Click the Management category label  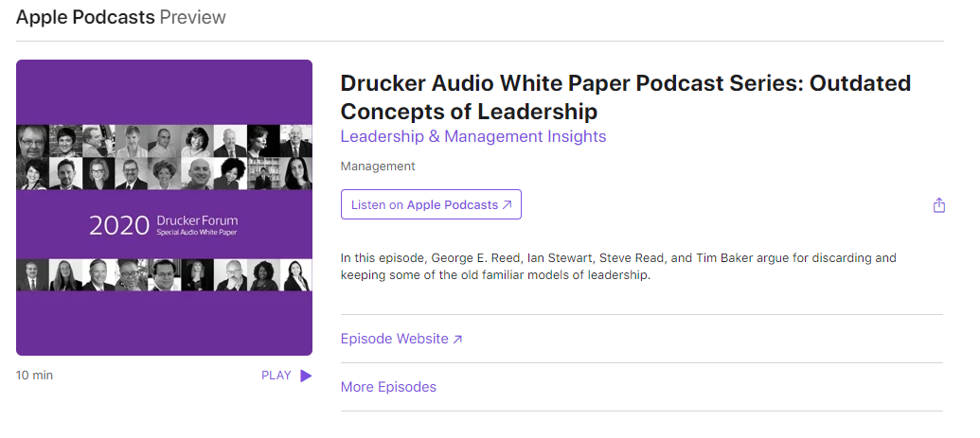pyautogui.click(x=378, y=166)
